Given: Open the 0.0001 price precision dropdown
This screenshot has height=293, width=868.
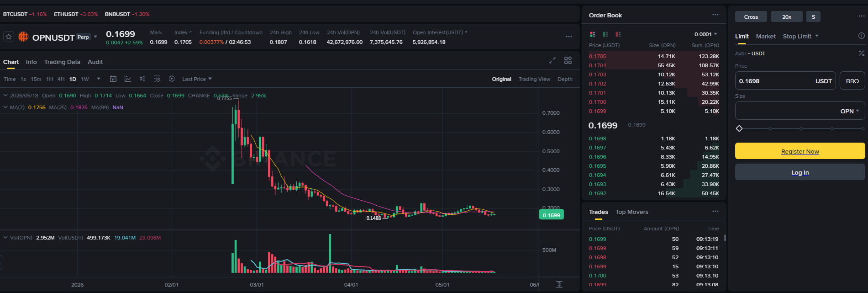Looking at the screenshot, I should 706,34.
